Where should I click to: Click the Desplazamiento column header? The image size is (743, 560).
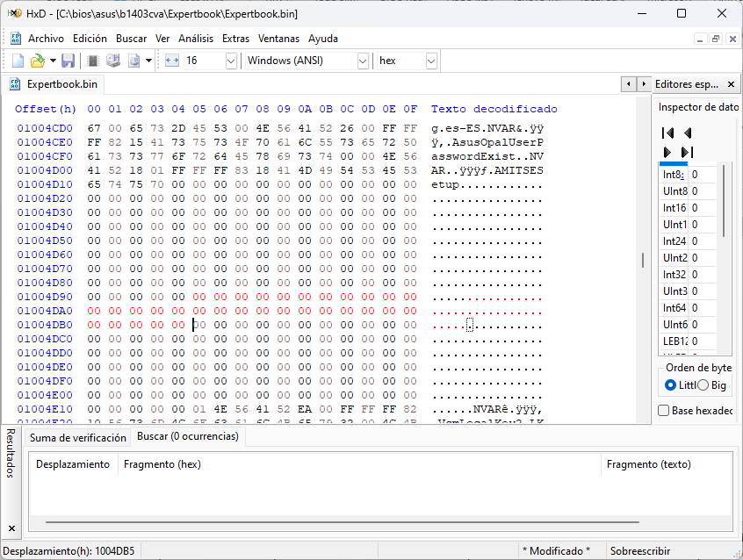point(73,464)
